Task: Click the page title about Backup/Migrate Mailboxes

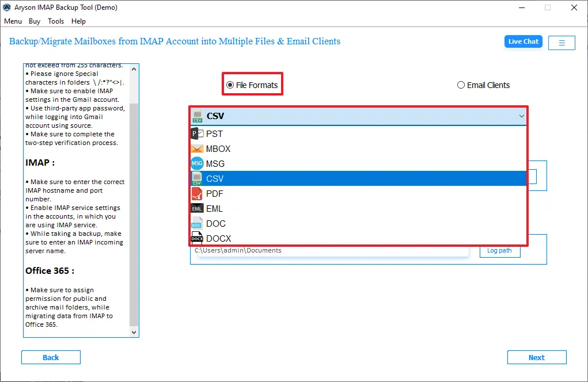Action: tap(174, 41)
